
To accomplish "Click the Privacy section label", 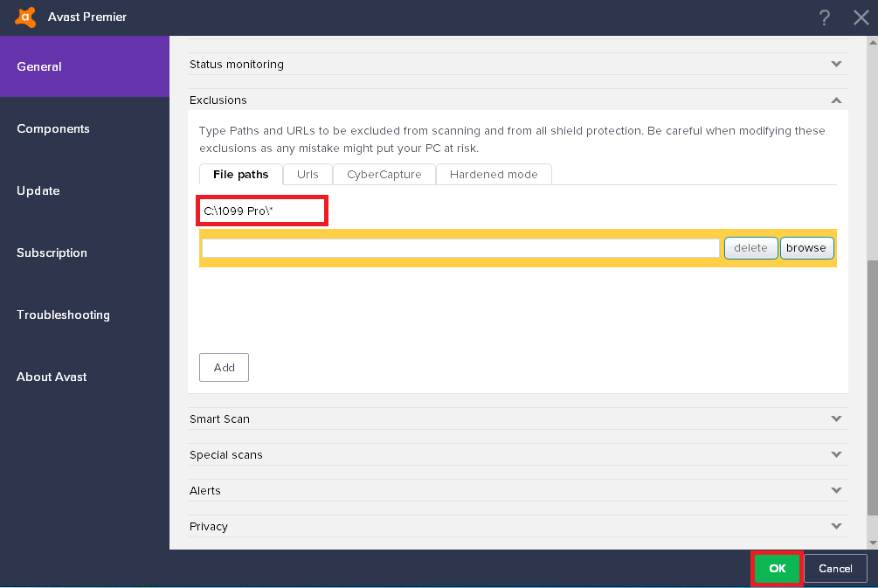I will [208, 526].
